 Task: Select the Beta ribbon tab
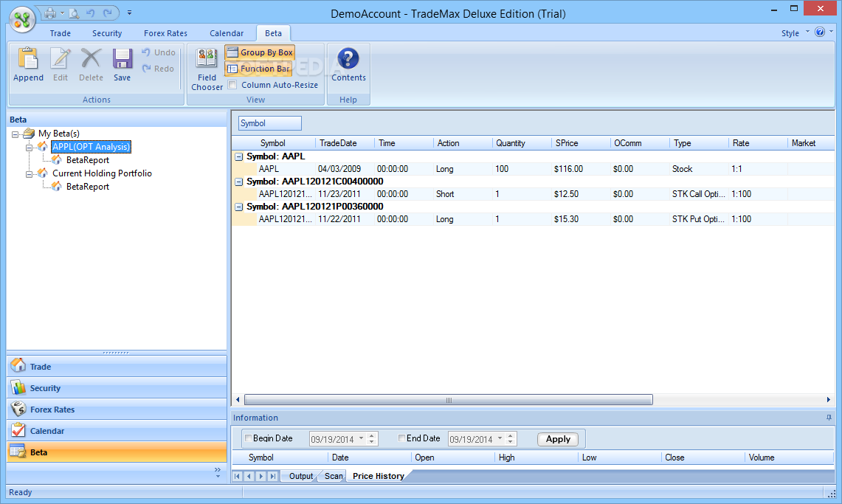coord(273,33)
